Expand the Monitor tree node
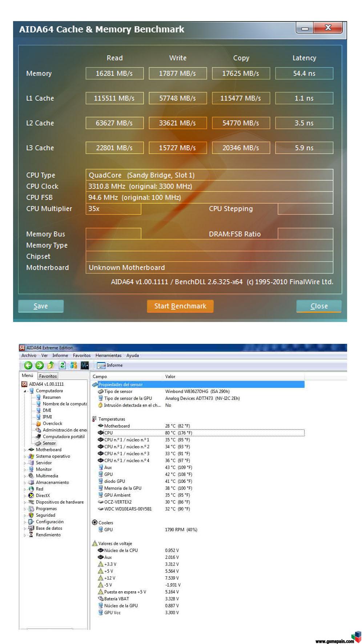The image size is (362, 644). click(25, 470)
